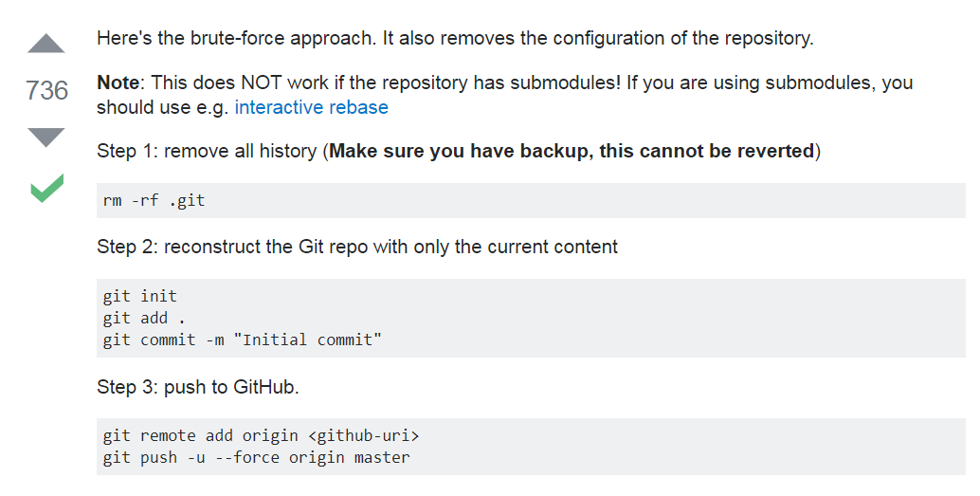Viewport: 980px width, 496px height.
Task: Click the green accepted answer checkmark
Action: (46, 189)
